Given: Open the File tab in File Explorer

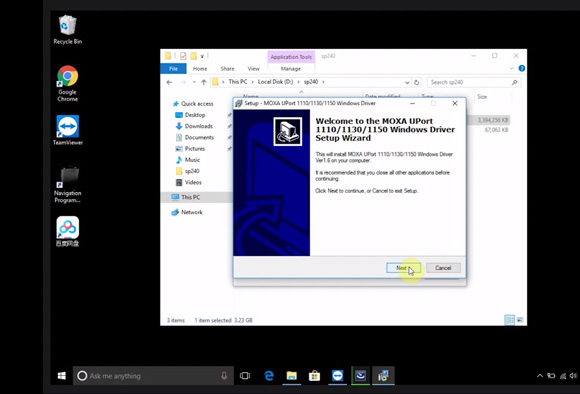Looking at the screenshot, I should coord(173,68).
